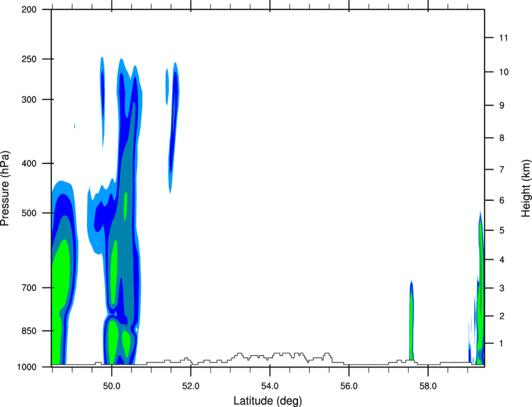Click the 300 pressure axis label
532x407 pixels.
point(29,100)
